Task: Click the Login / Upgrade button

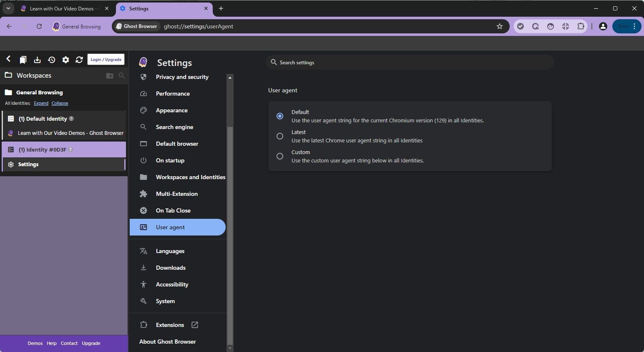Action: (106, 59)
